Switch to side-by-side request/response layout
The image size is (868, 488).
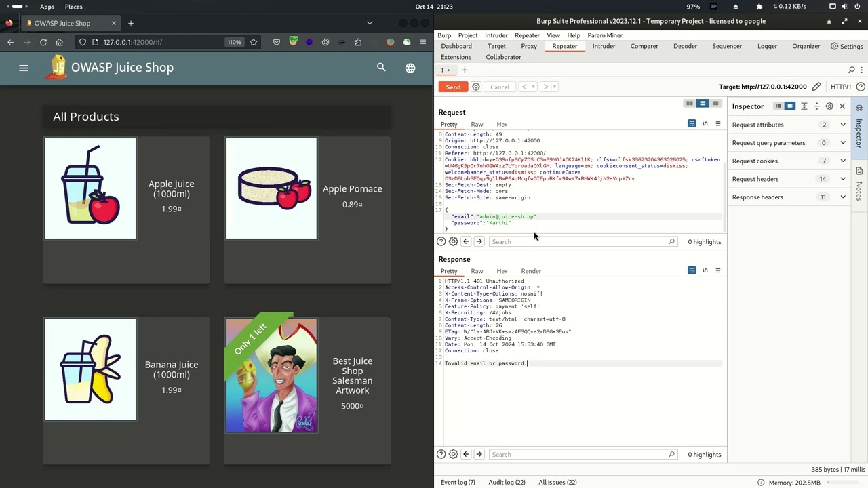(690, 104)
